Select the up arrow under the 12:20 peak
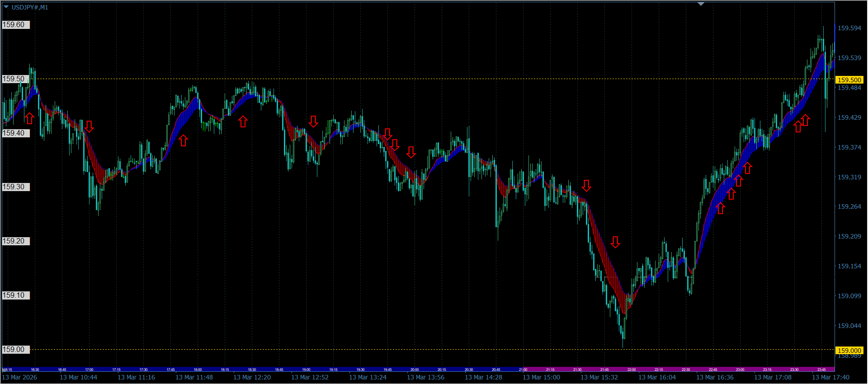Screen dimensions: 868x384 click(243, 121)
